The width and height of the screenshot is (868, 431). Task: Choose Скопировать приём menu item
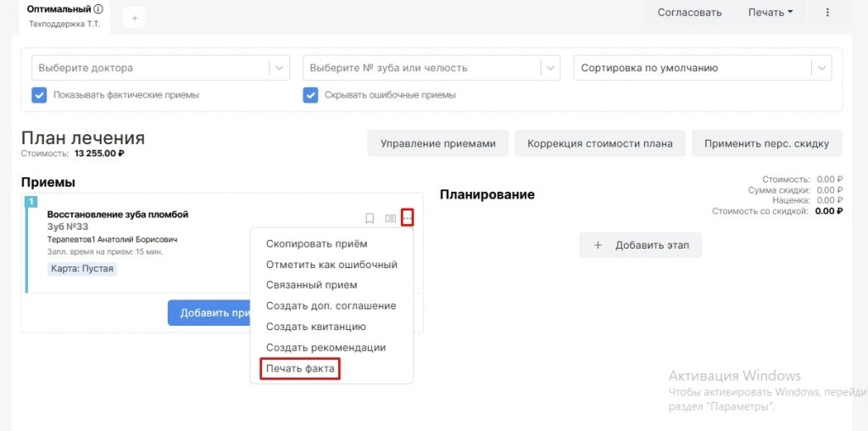[316, 243]
